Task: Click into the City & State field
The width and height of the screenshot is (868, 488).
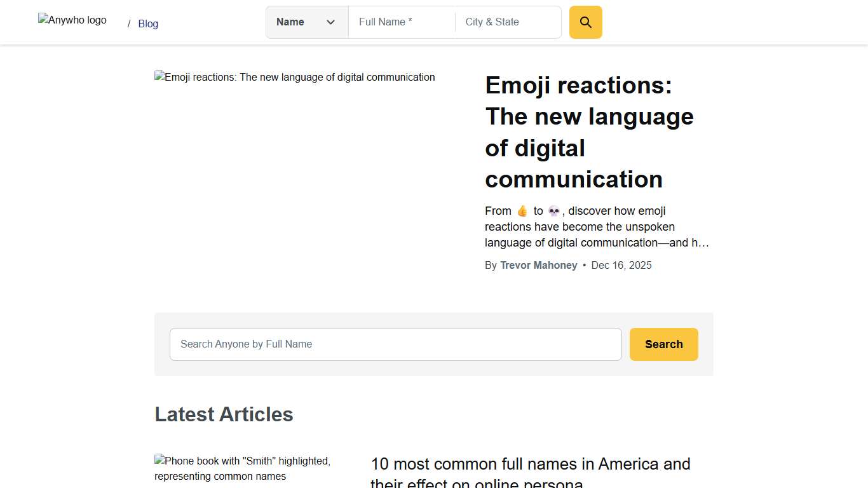Action: pyautogui.click(x=508, y=22)
